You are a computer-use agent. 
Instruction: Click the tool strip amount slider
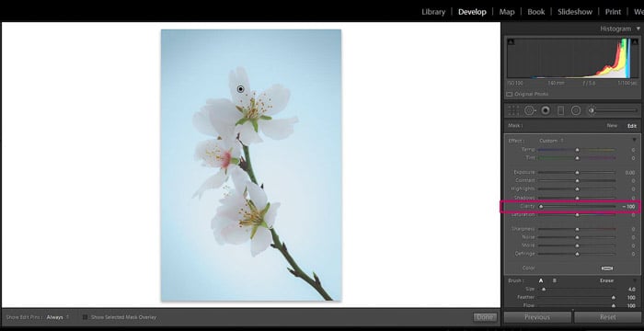pos(616,110)
